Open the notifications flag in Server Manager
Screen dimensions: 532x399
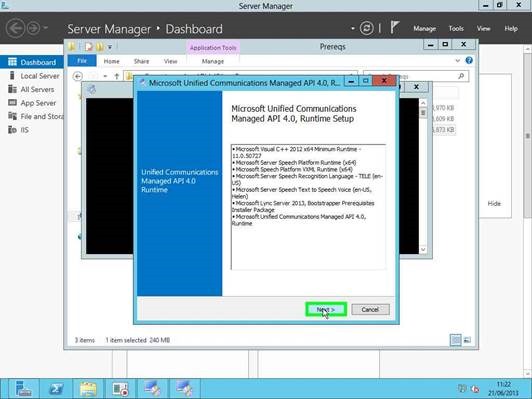click(x=394, y=27)
